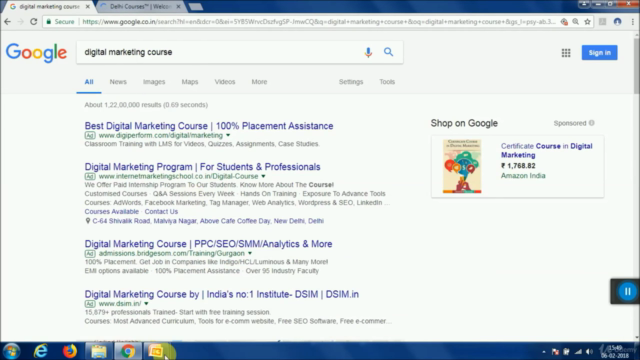Screen dimensions: 640x360
Task: Click the browser Forward arrow
Action: [x=20, y=22]
